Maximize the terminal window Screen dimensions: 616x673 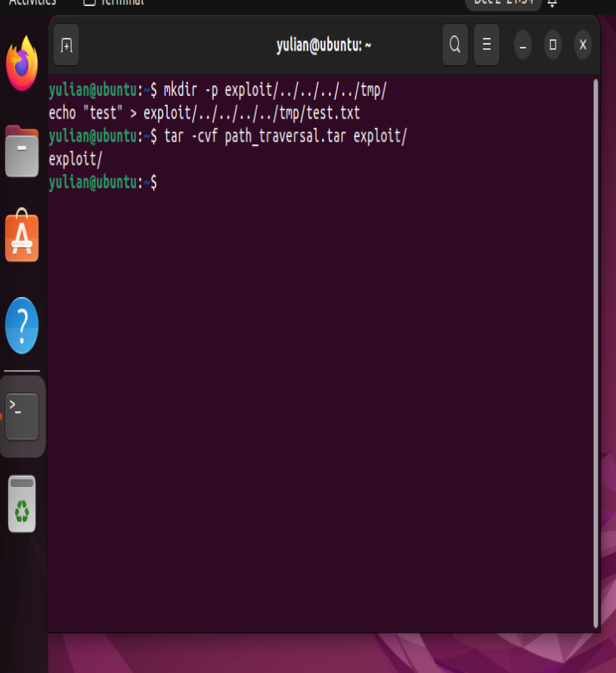pos(553,45)
